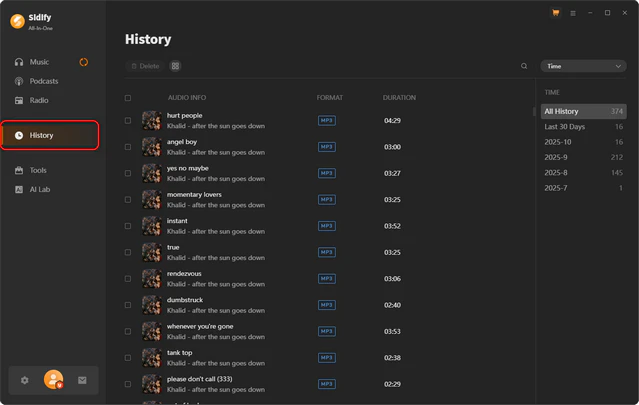The height and width of the screenshot is (405, 639).
Task: Click album thumbnail of 'angel boy'
Action: point(152,147)
